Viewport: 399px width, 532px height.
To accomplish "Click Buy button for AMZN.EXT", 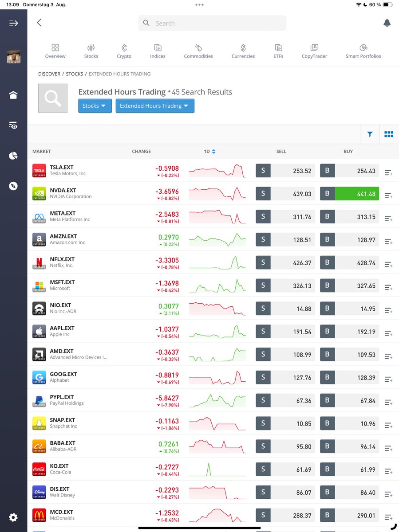I will pos(350,240).
